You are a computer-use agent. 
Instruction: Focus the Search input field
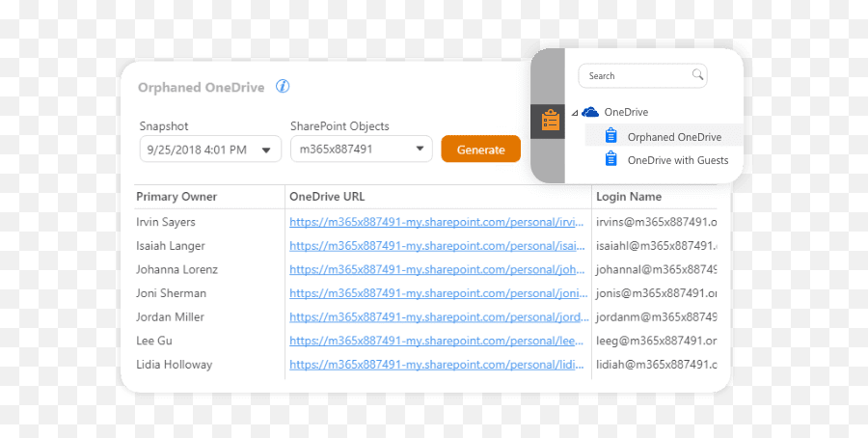click(x=642, y=76)
